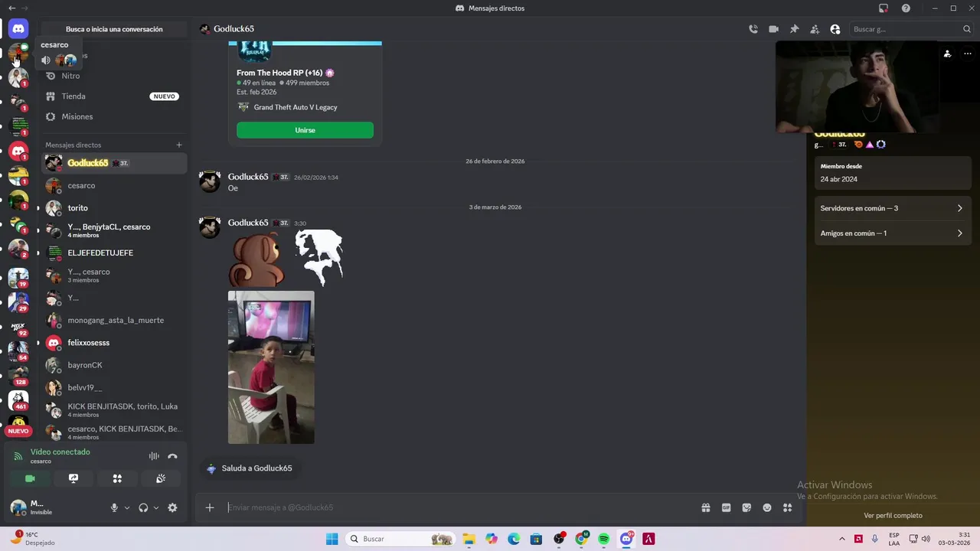Open the sticker picker
Screen dimensions: 980x551
click(x=746, y=507)
